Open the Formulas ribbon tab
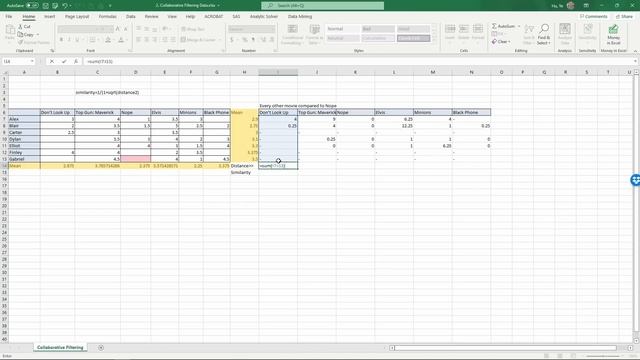The height and width of the screenshot is (360, 640). tap(107, 16)
